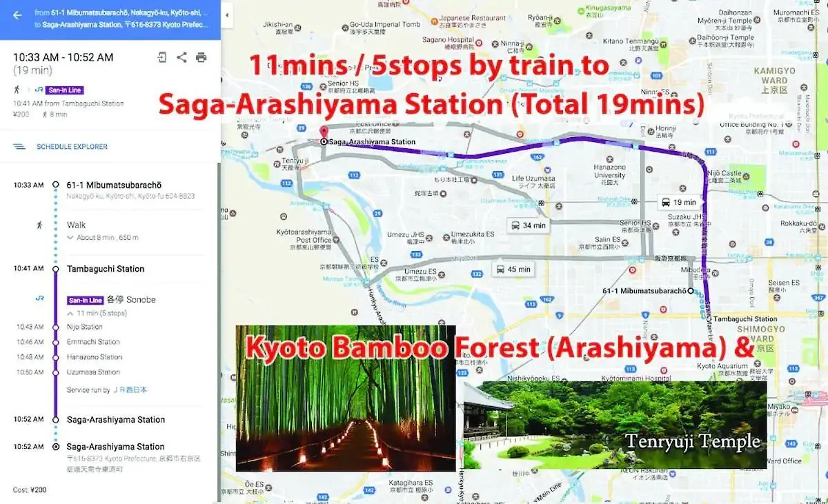Select Tambaguchi Station in the itinerary
This screenshot has width=828, height=504.
(106, 269)
